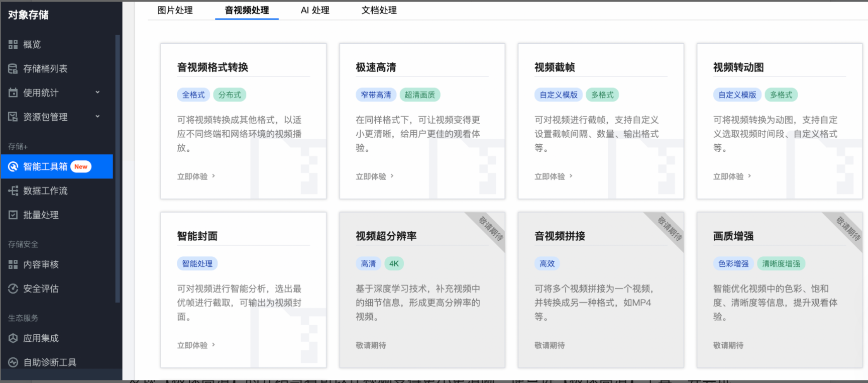Click the 概览 overview icon in sidebar
Viewport: 868px width, 383px height.
tap(13, 45)
